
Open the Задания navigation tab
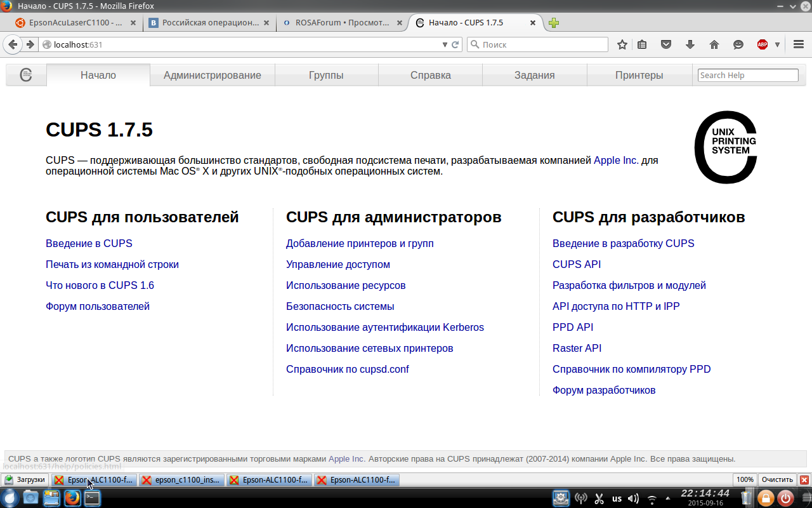(x=535, y=75)
